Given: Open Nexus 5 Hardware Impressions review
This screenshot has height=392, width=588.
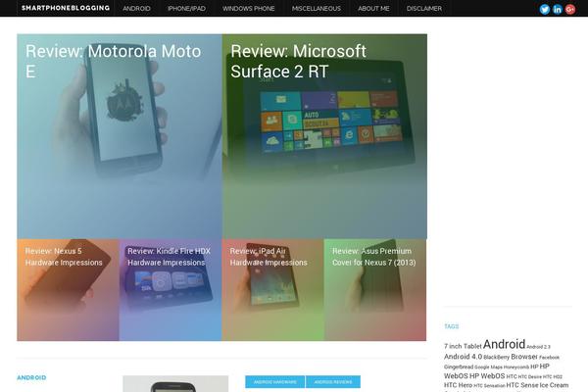Looking at the screenshot, I should tap(68, 290).
